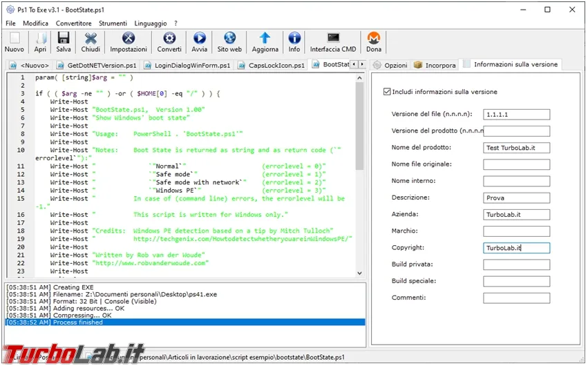Click the code editor vertical scrollbar thumb
This screenshot has width=588, height=366.
(359, 126)
